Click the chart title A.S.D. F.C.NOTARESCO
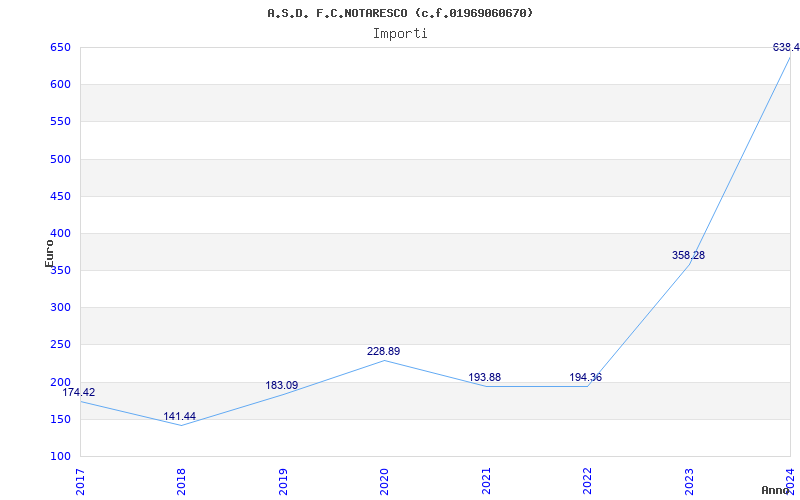This screenshot has height=500, width=800. click(400, 13)
